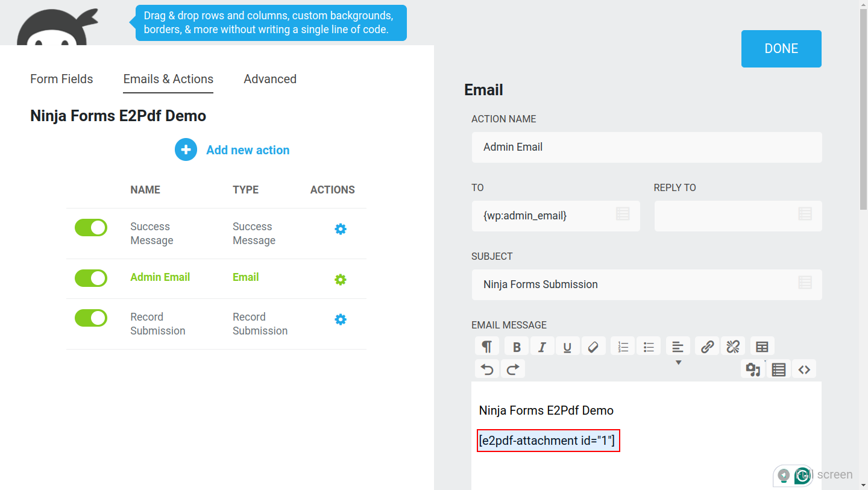The height and width of the screenshot is (490, 868).
Task: Turn off the Record Submission toggle
Action: coord(91,318)
